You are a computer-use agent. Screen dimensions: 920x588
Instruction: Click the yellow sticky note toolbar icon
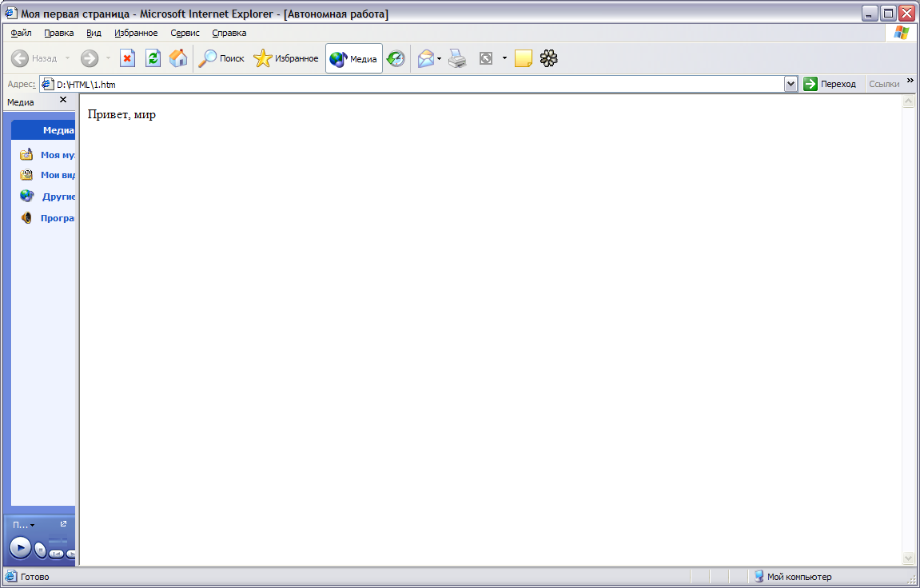pyautogui.click(x=524, y=58)
